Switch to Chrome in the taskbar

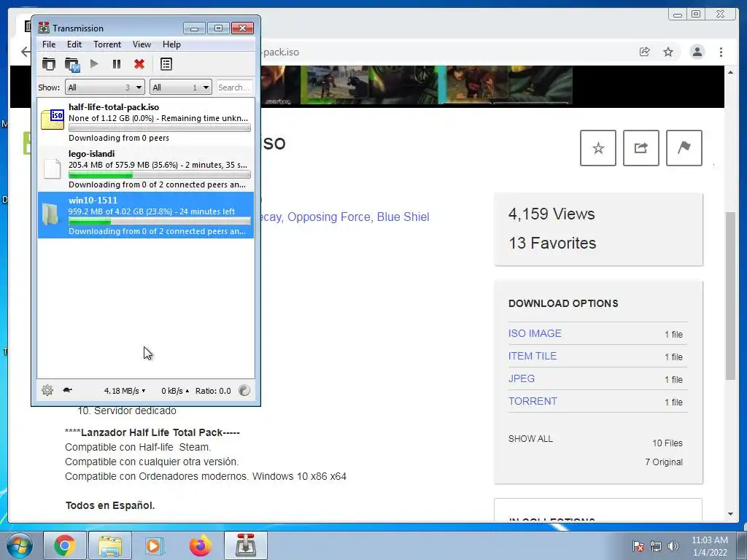[x=65, y=545]
